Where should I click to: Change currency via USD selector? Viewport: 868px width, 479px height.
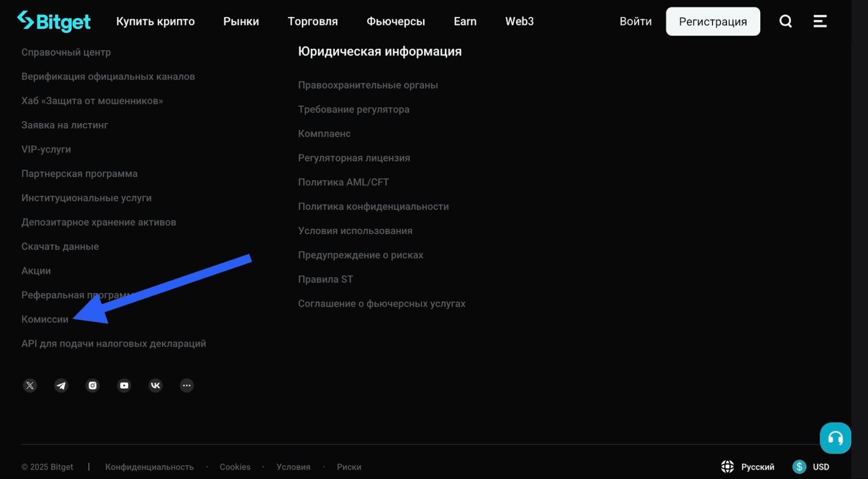pyautogui.click(x=821, y=467)
